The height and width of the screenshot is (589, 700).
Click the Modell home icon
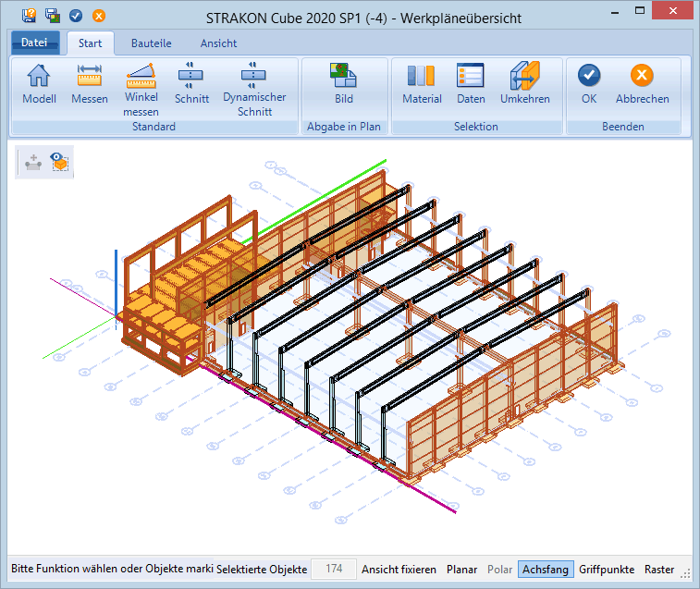point(39,77)
